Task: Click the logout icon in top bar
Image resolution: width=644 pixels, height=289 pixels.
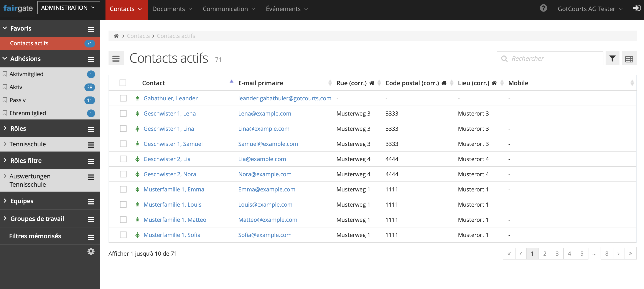Action: [x=636, y=8]
